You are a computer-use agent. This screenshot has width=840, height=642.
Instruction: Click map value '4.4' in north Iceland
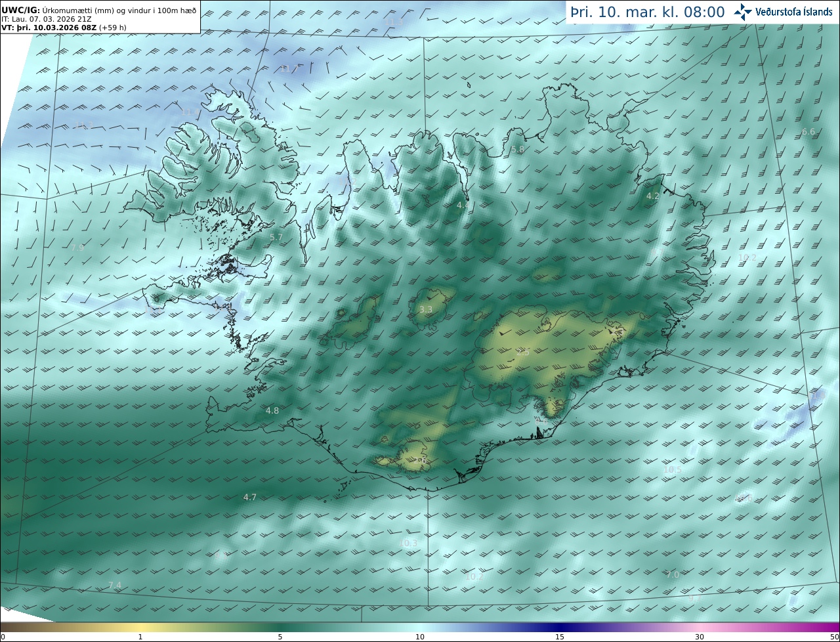[463, 205]
